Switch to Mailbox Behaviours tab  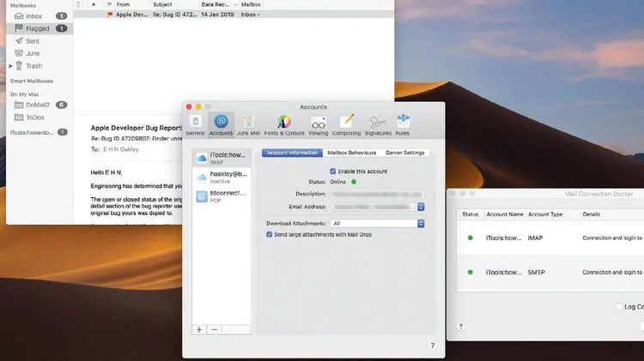click(350, 153)
